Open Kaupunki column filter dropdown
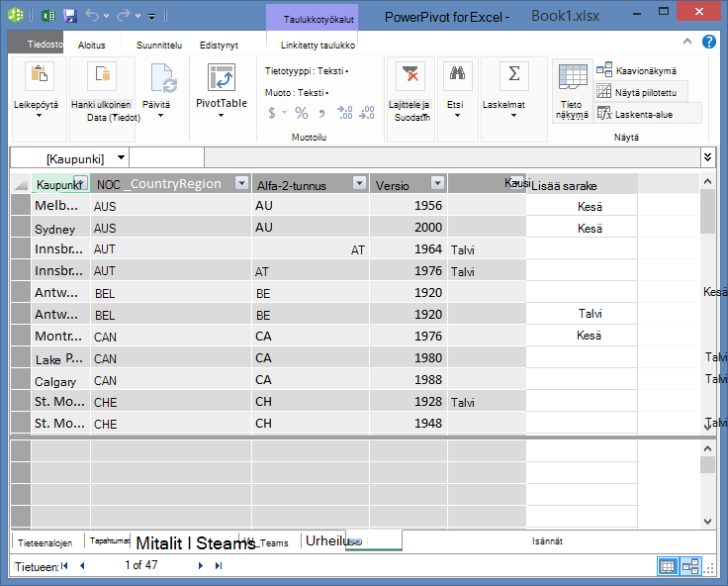Image resolution: width=728 pixels, height=586 pixels. point(81,182)
